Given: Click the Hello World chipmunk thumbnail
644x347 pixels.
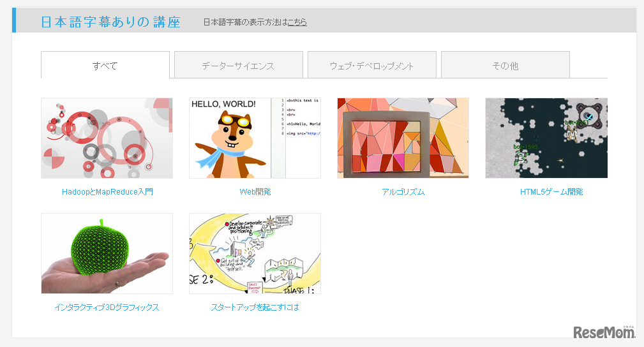Looking at the screenshot, I should [255, 138].
